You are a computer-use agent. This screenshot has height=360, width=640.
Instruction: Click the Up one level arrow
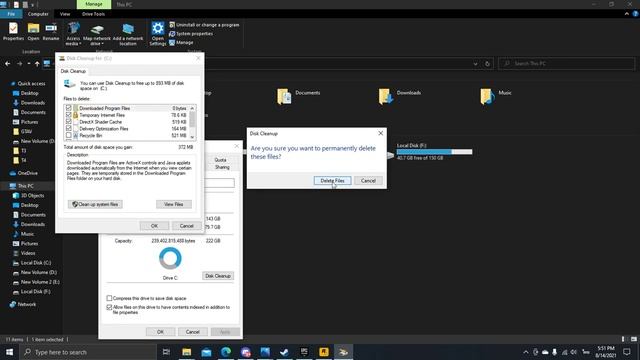(x=37, y=64)
